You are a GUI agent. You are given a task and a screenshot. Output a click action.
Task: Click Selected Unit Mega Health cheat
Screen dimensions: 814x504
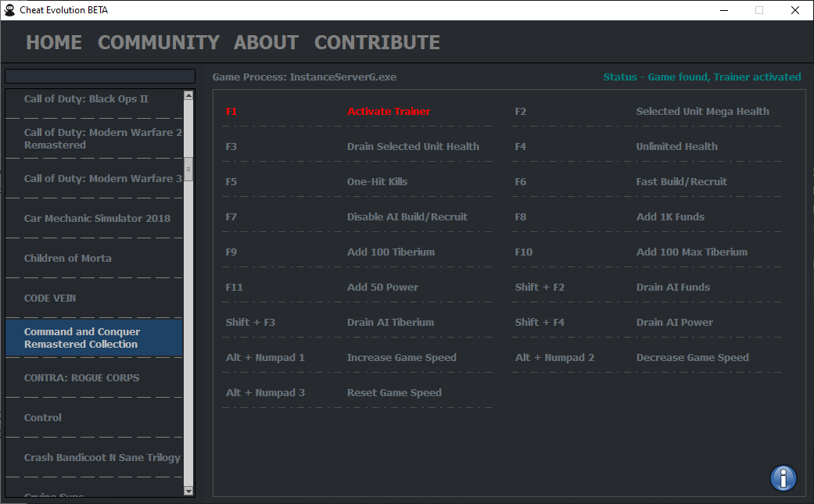(x=702, y=112)
